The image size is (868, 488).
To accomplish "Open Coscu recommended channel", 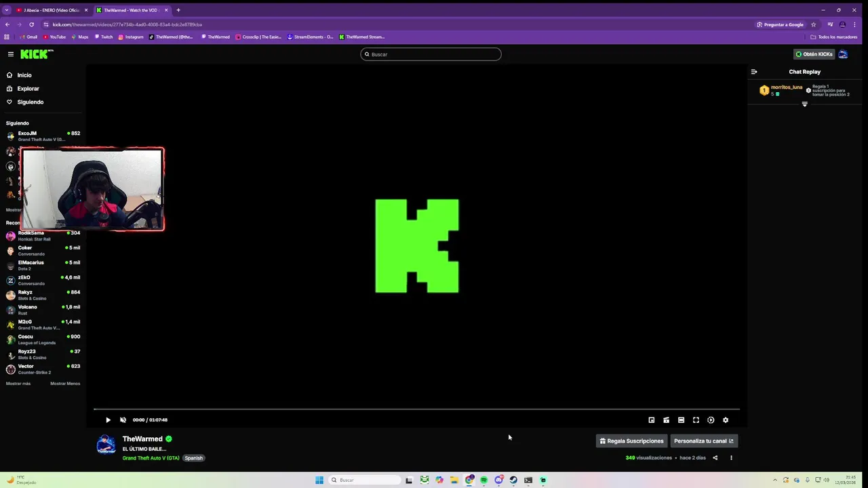I will 43,340.
